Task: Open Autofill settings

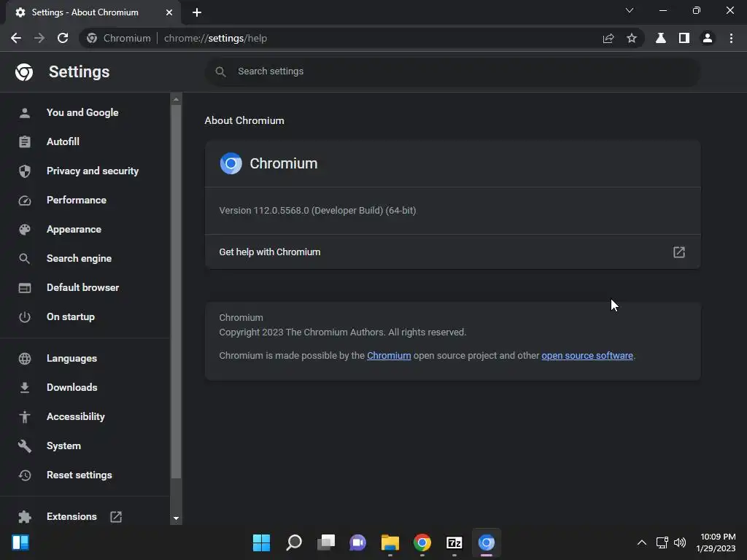Action: tap(85, 141)
